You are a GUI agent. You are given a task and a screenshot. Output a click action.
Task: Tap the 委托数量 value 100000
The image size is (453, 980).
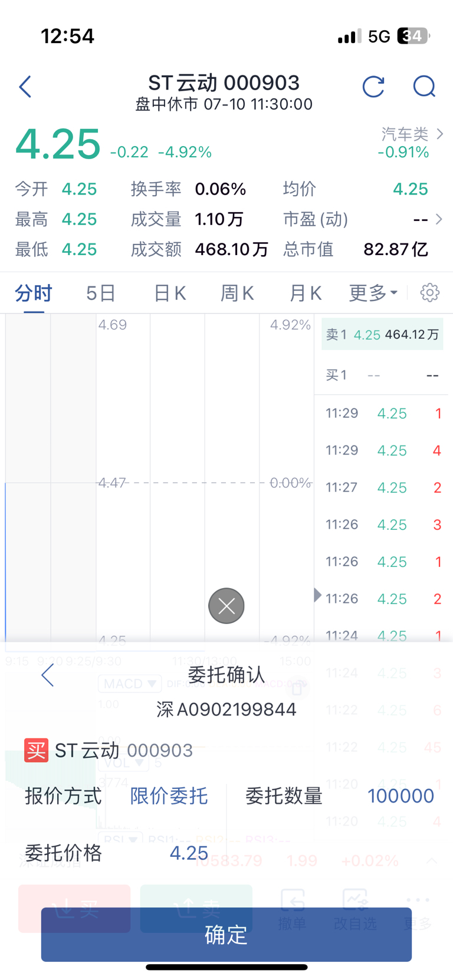[x=401, y=796]
